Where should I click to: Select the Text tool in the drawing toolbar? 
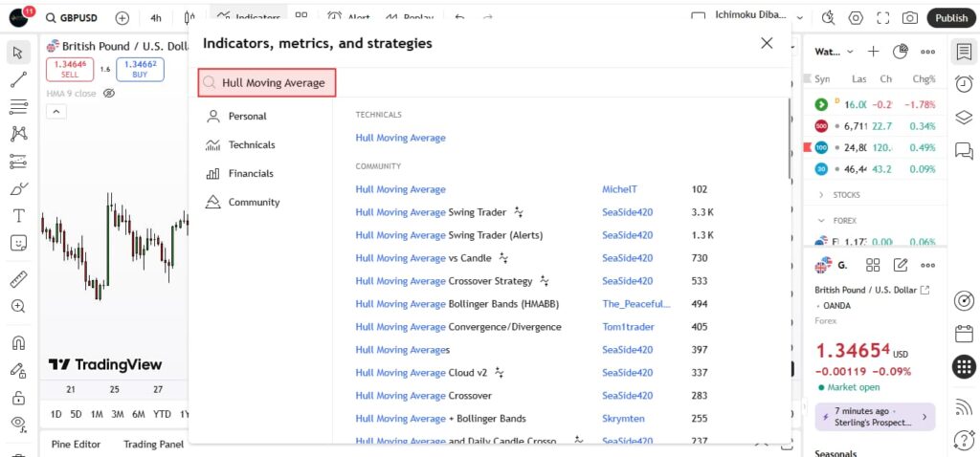pyautogui.click(x=18, y=216)
